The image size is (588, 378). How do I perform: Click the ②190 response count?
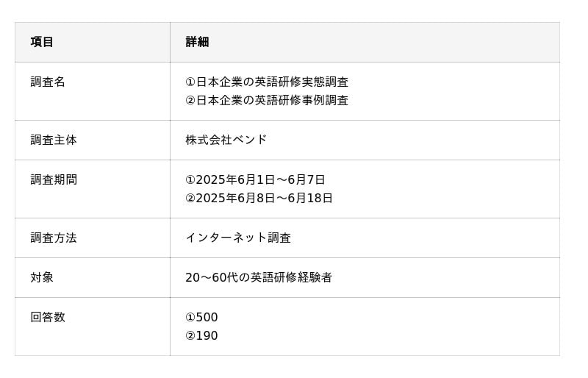pos(201,336)
